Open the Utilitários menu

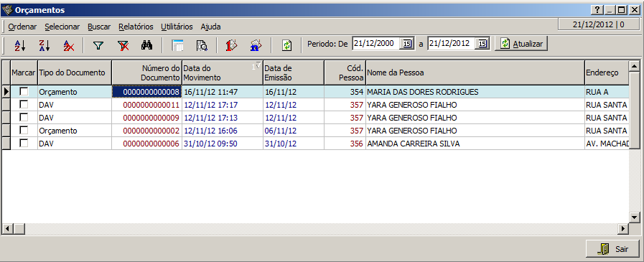pyautogui.click(x=177, y=27)
